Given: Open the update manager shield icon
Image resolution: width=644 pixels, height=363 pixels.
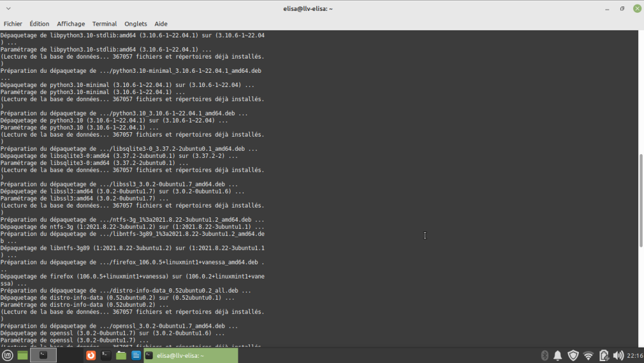Looking at the screenshot, I should click(x=573, y=356).
